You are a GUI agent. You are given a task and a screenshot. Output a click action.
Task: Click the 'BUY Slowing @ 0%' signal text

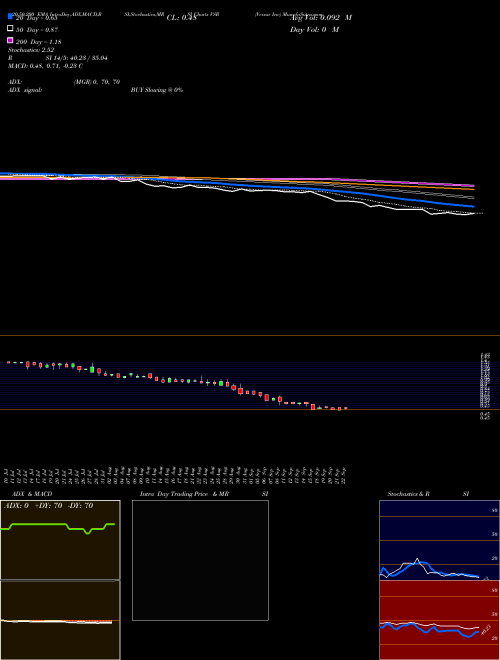[157, 90]
